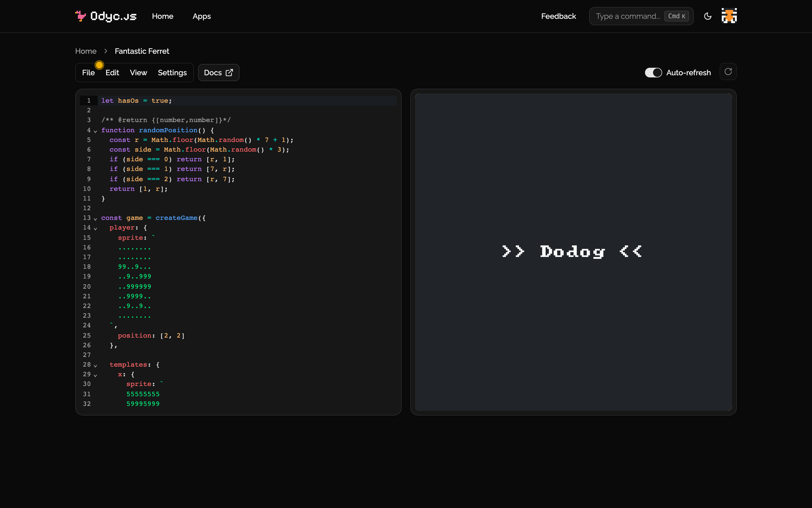812x508 pixels.
Task: Click line number 12 in the gutter
Action: 86,208
